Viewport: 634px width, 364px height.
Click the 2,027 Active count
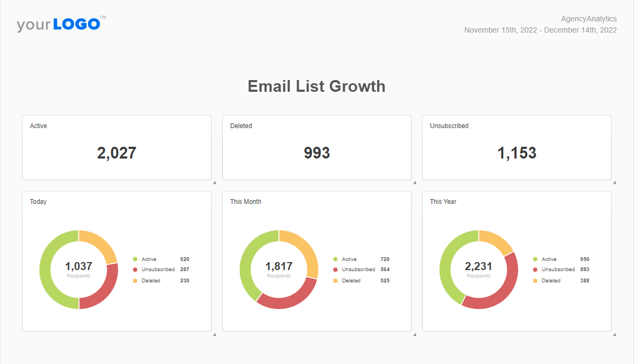pyautogui.click(x=116, y=153)
